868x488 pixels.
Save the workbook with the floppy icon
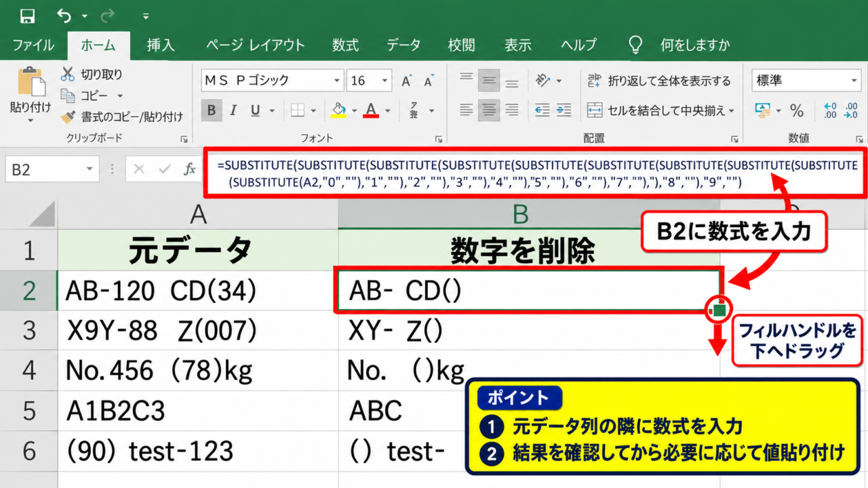[x=27, y=16]
